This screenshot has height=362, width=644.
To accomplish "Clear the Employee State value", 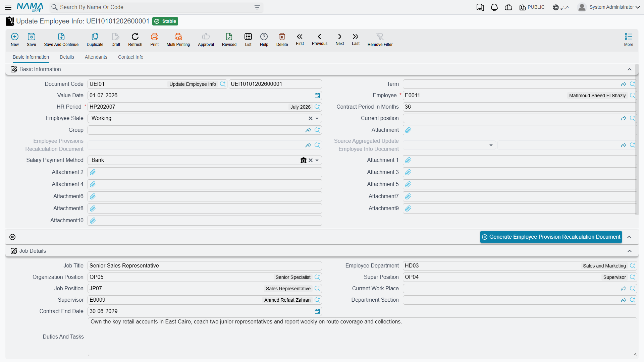I will click(x=311, y=118).
